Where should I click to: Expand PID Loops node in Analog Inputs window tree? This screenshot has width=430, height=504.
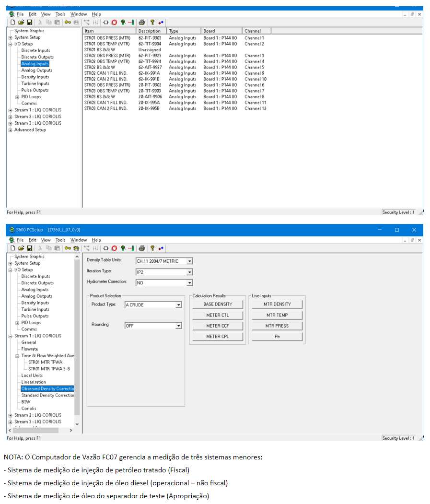click(17, 97)
